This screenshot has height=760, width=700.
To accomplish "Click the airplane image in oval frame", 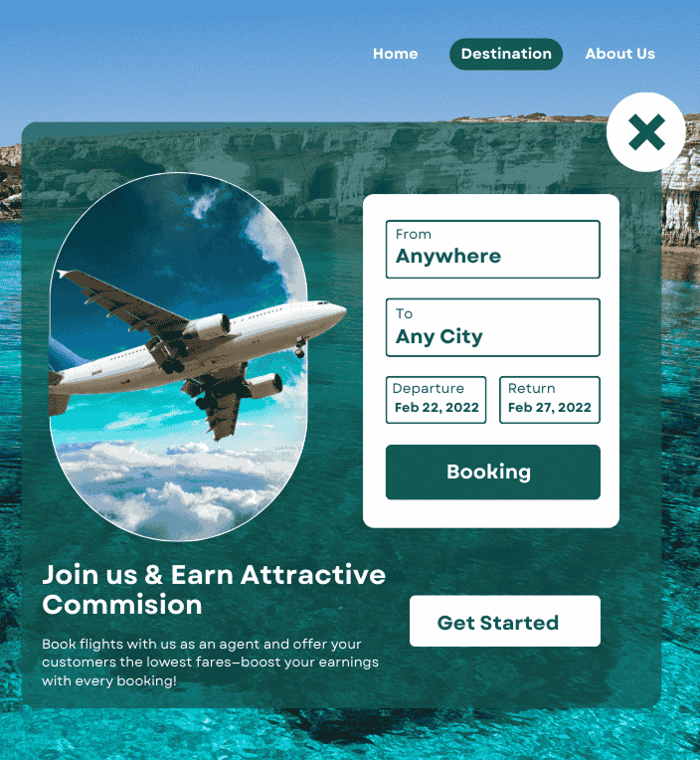I will (178, 357).
